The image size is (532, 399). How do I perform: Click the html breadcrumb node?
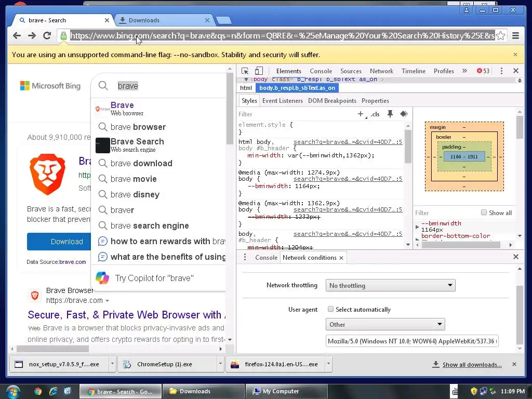tap(246, 88)
